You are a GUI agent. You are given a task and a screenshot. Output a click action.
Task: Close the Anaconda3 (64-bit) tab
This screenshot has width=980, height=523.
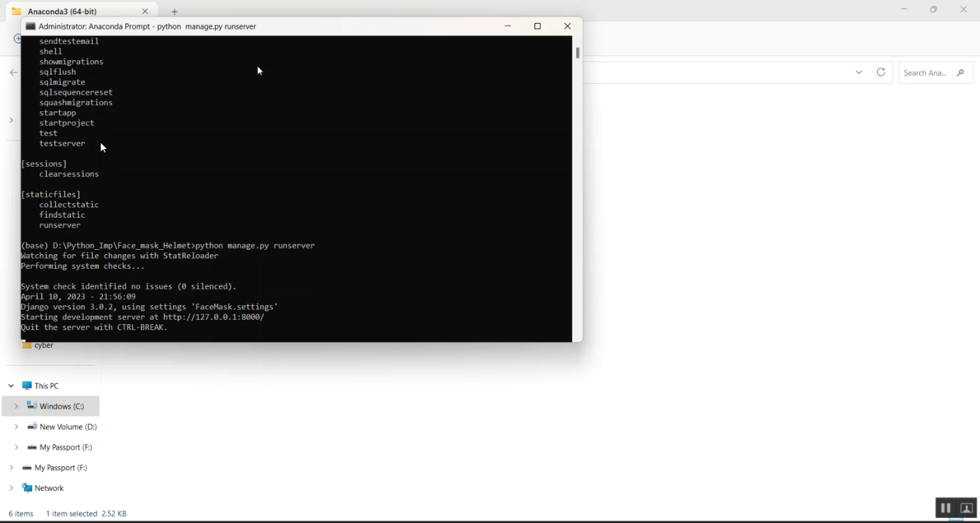(x=145, y=11)
